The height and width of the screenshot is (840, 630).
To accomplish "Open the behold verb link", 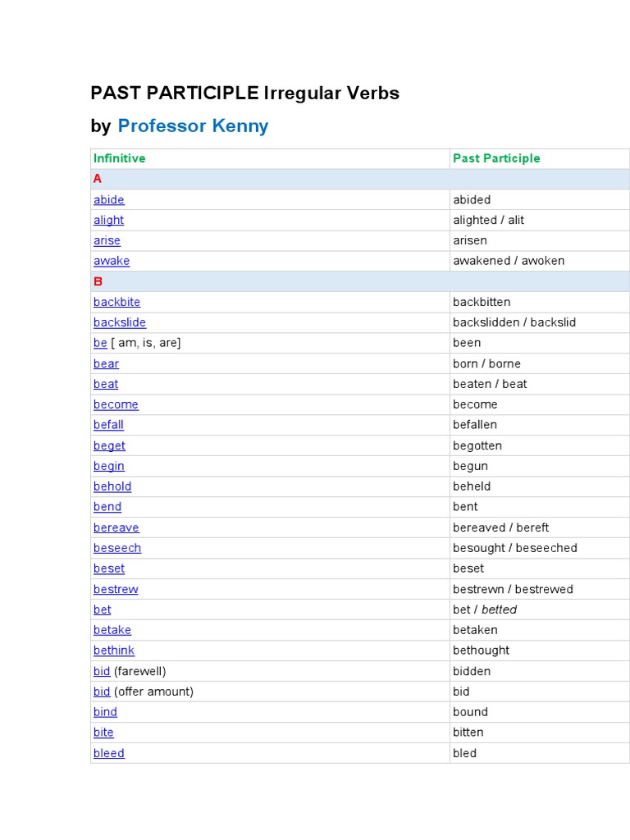I will click(x=112, y=486).
